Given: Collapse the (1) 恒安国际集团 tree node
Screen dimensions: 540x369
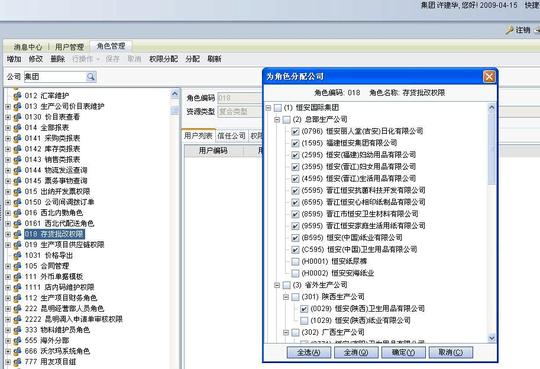Looking at the screenshot, I should click(269, 108).
